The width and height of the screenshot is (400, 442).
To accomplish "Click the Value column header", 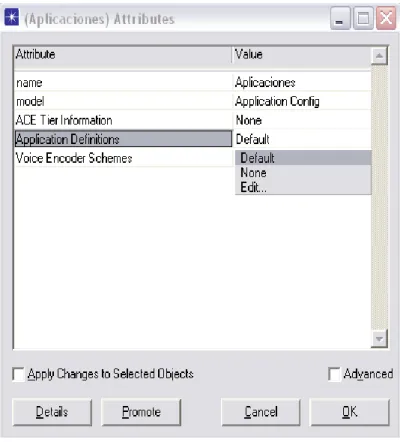I will click(302, 55).
